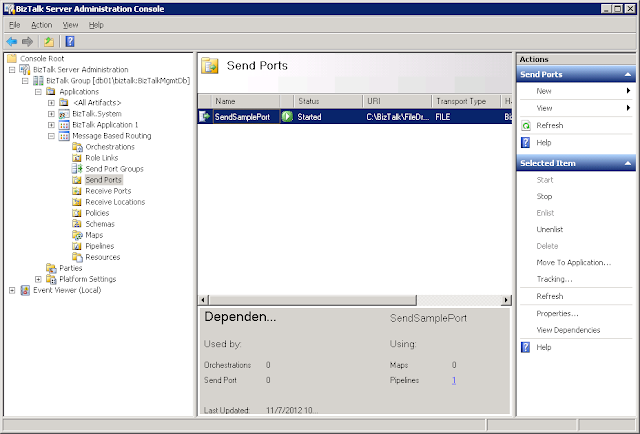Image resolution: width=640 pixels, height=434 pixels.
Task: Expand the BizTalk.System node
Action: click(x=51, y=114)
